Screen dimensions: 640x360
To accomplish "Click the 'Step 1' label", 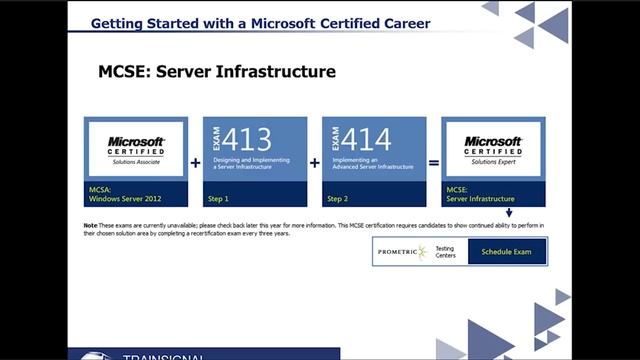I will click(x=218, y=199).
